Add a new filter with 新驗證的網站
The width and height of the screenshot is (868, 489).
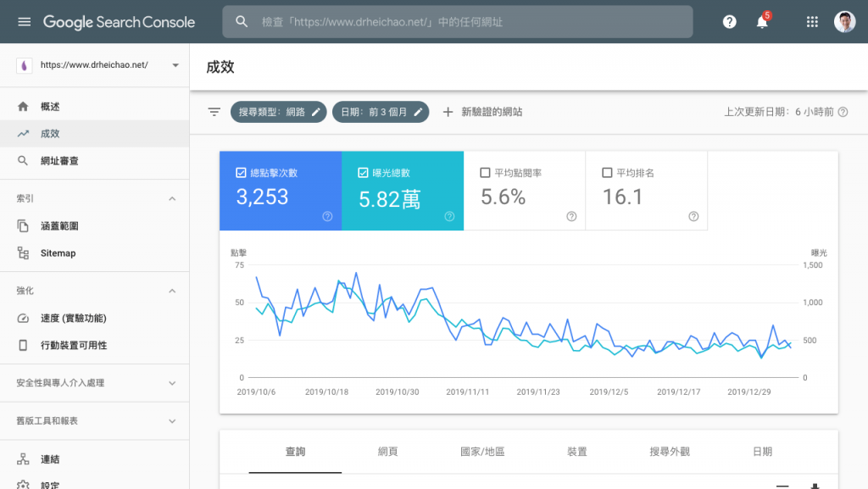pos(482,112)
